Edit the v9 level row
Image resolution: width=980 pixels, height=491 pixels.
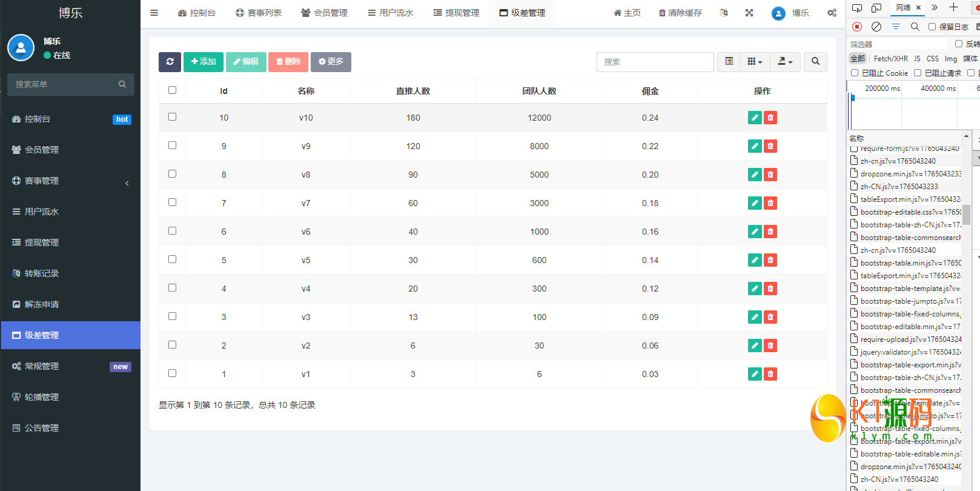tap(755, 146)
